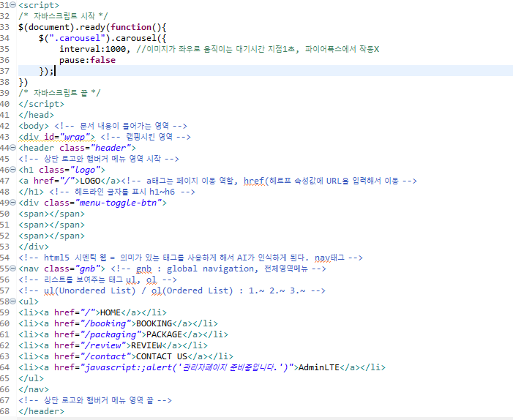The height and width of the screenshot is (420, 513).
Task: Click 'ul(Unordered List)' comment text
Action: pyautogui.click(x=89, y=290)
